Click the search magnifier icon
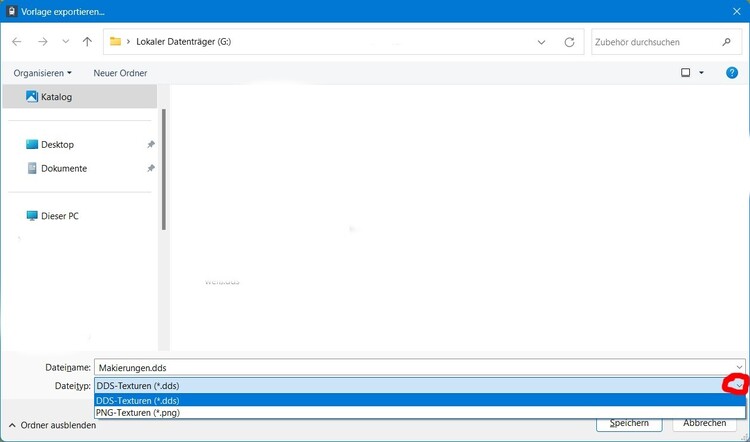750x442 pixels. pos(727,42)
